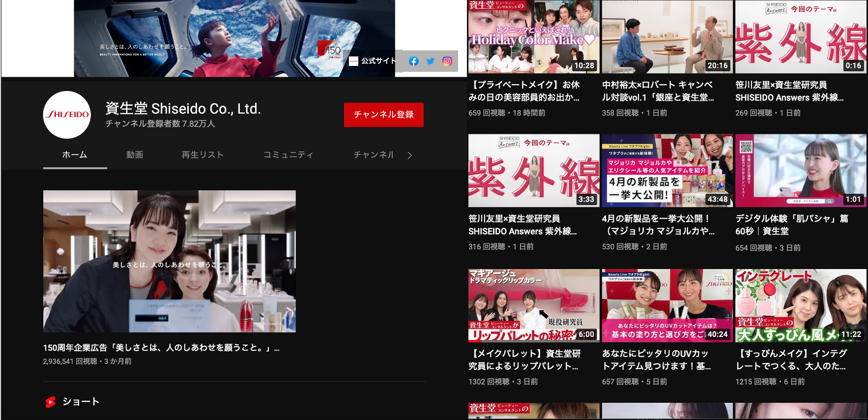Viewport: 868px width, 420px height.
Task: Click the red Shorts icon
Action: tap(50, 402)
